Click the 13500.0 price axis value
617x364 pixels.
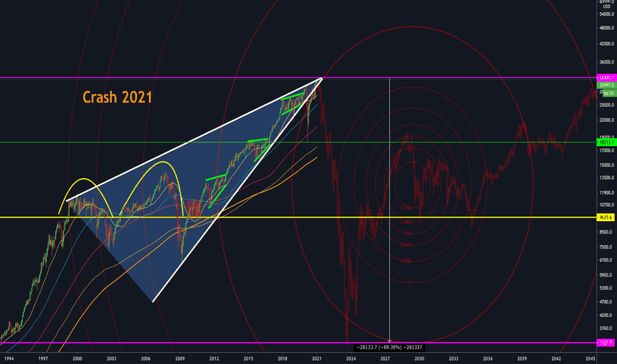(606, 177)
